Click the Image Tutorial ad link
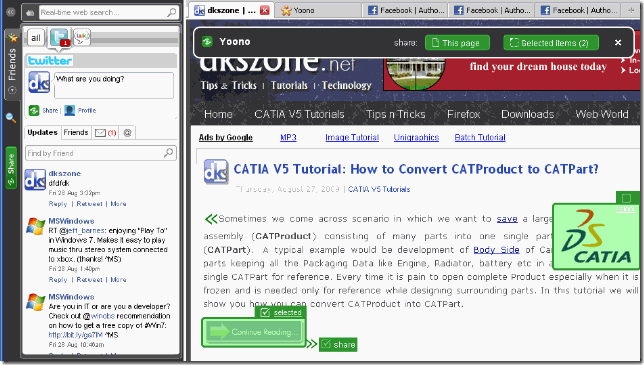The height and width of the screenshot is (365, 644). [352, 138]
